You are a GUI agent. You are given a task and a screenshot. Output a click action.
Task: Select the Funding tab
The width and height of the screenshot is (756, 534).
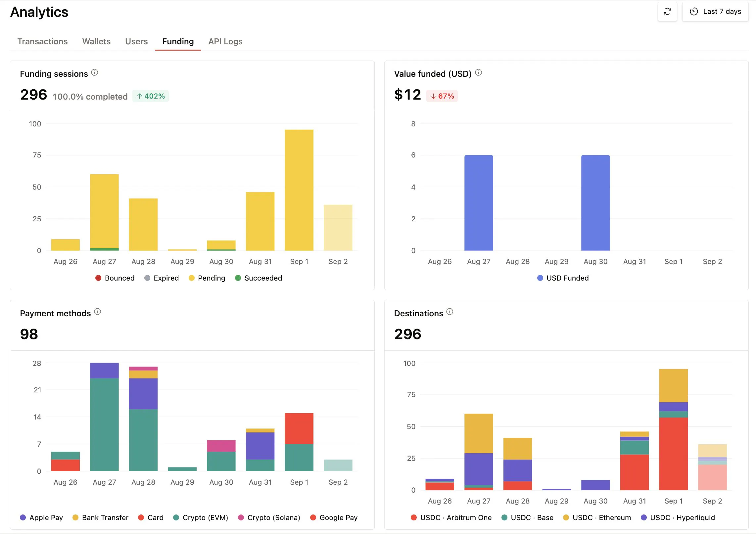(178, 41)
